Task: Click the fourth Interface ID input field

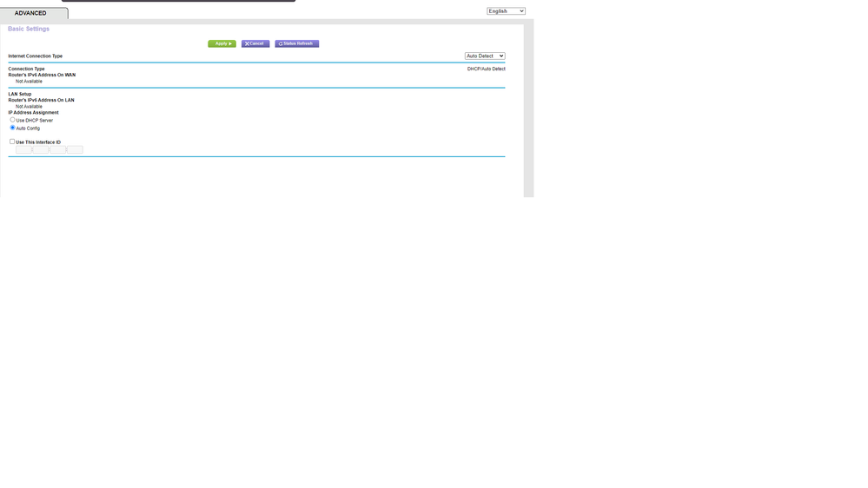Action: tap(75, 150)
